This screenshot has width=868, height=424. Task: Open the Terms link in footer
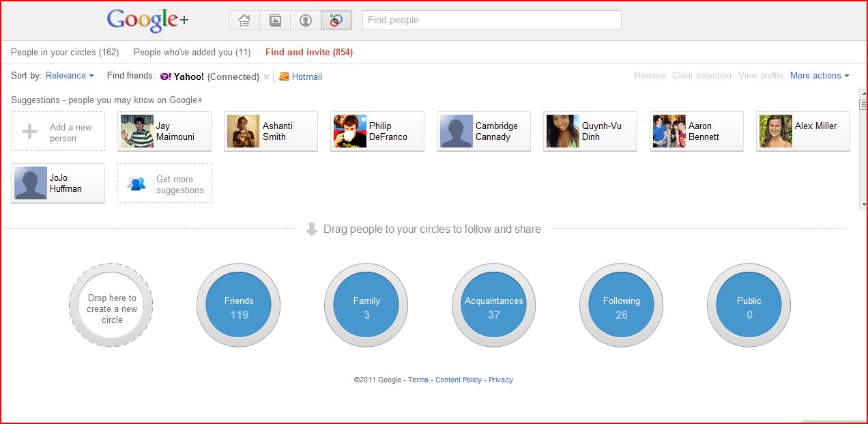point(418,380)
